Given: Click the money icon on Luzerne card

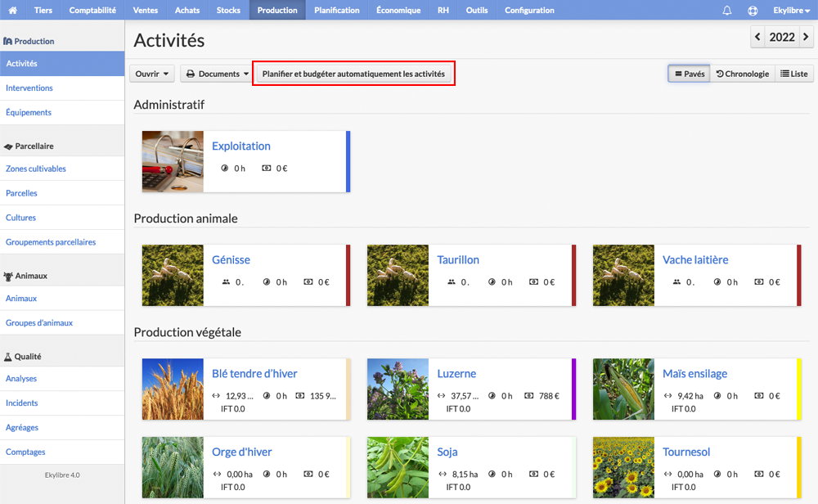Looking at the screenshot, I should point(529,395).
